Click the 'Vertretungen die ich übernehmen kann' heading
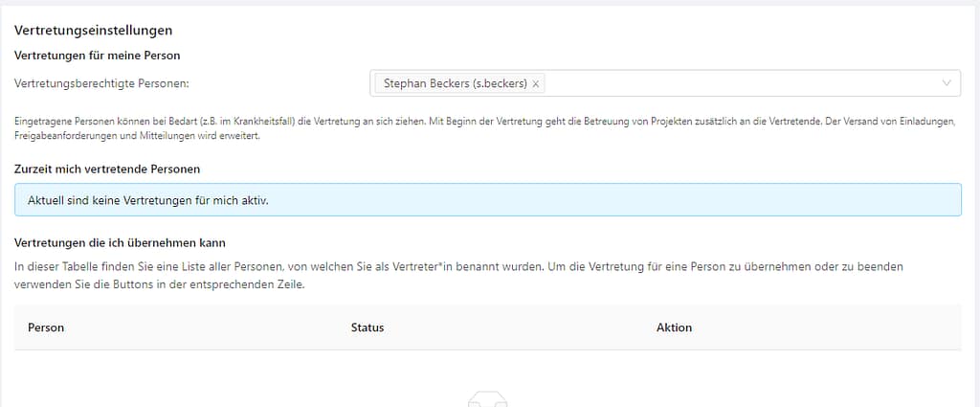This screenshot has width=980, height=407. (x=120, y=242)
